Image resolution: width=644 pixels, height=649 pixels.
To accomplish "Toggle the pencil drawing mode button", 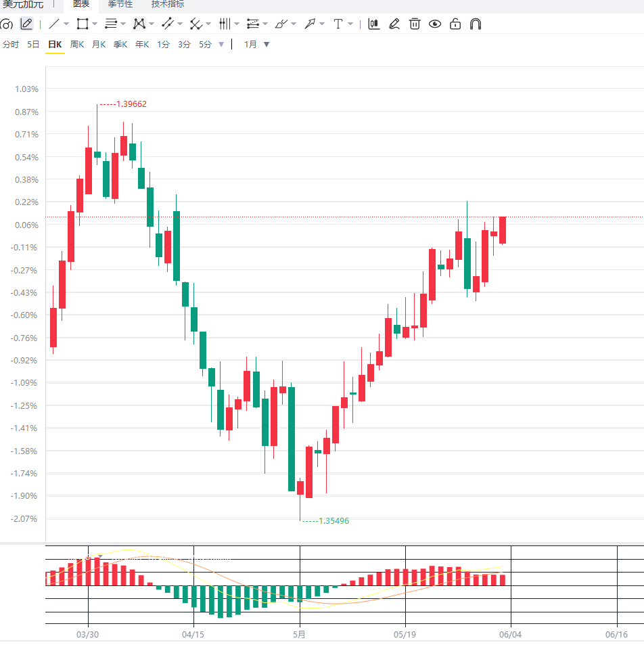I will point(26,24).
